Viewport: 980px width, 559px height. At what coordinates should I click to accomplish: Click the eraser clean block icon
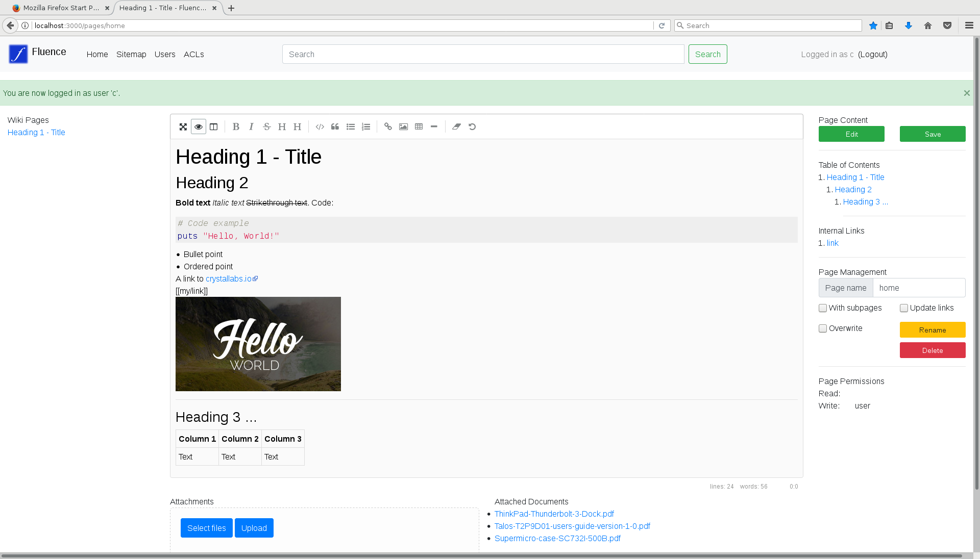tap(456, 127)
